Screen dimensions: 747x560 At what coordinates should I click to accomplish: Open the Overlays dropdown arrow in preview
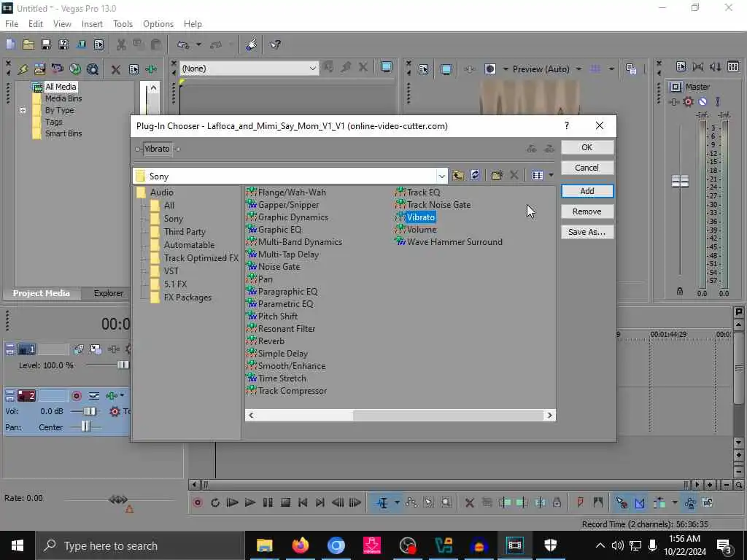(x=611, y=69)
